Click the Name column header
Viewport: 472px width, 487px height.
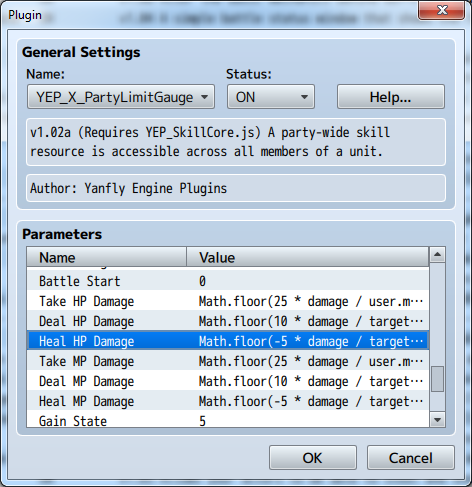point(107,257)
